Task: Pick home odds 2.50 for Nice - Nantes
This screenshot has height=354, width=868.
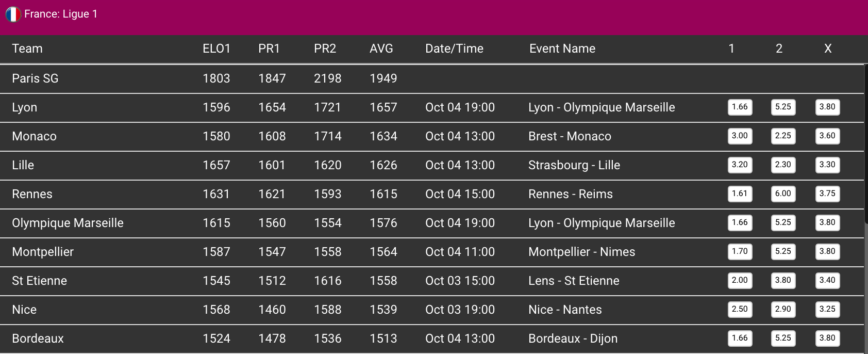Action: click(x=740, y=310)
